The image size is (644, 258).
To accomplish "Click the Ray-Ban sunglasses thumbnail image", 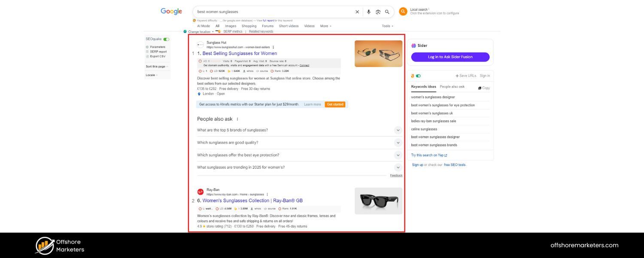I will pos(378,200).
